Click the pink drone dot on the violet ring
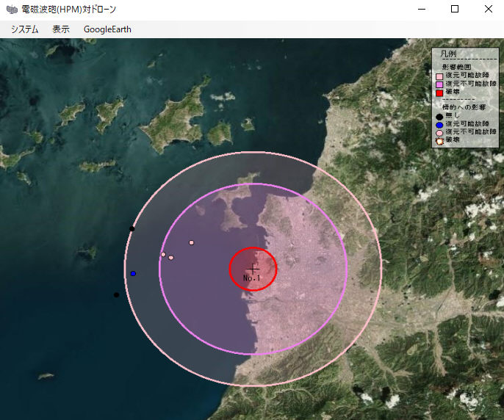The width and height of the screenshot is (504, 420). click(x=163, y=255)
